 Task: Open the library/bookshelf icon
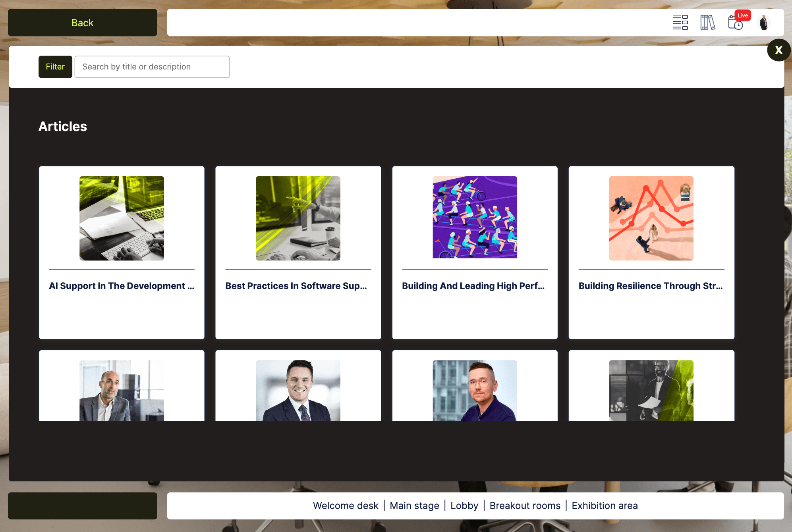pos(708,23)
